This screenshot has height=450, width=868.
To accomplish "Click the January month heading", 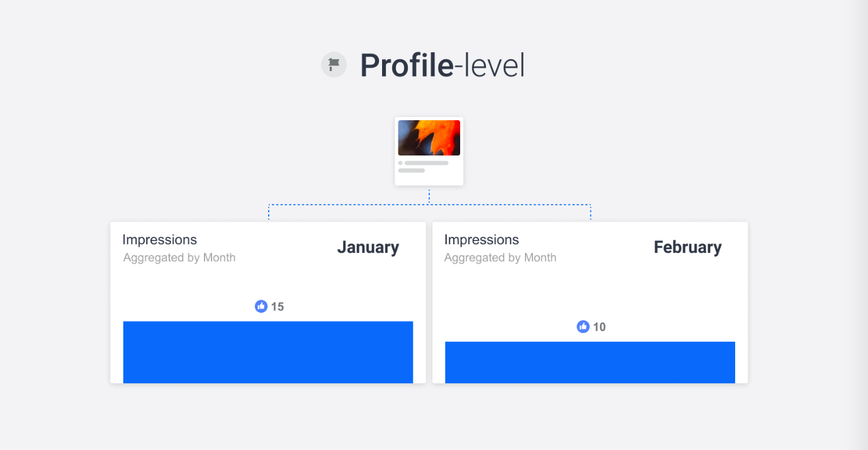I will 368,247.
